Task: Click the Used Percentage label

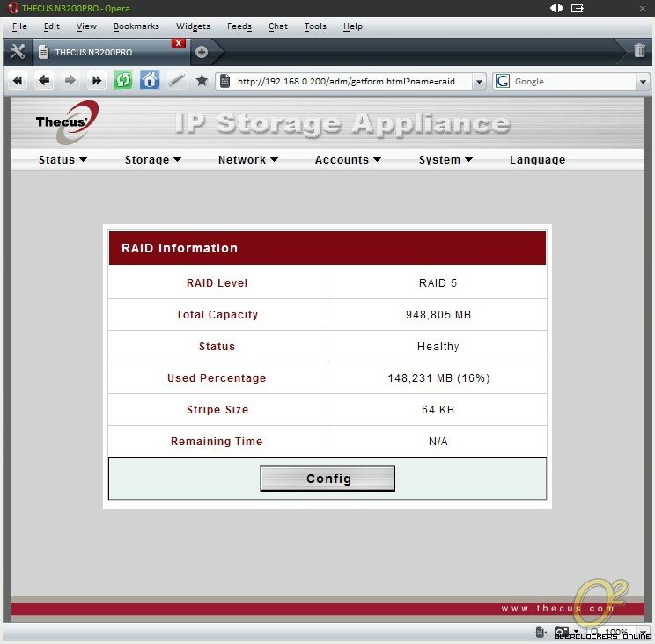Action: [x=217, y=378]
